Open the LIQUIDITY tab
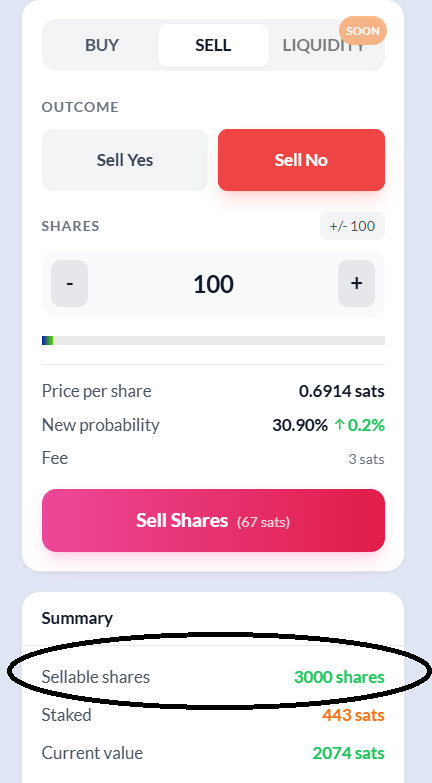Screen dimensions: 432x783 coord(324,45)
